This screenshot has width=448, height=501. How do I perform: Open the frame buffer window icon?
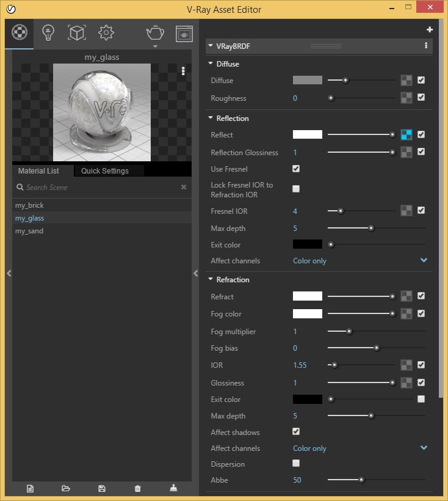click(x=184, y=34)
